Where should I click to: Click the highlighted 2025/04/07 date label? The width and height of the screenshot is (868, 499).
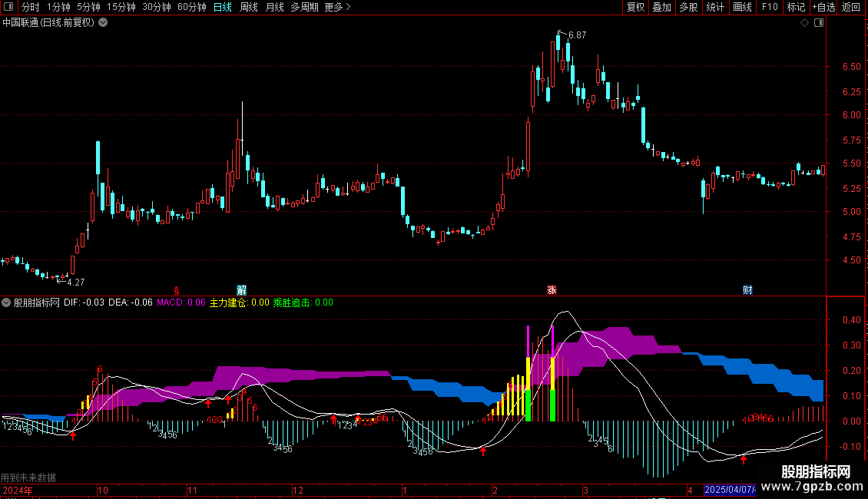(730, 490)
